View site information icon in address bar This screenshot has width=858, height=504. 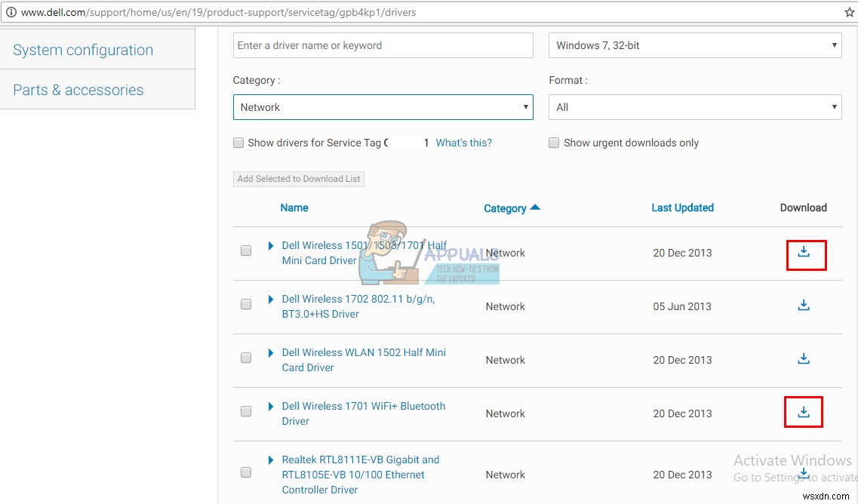pos(11,12)
